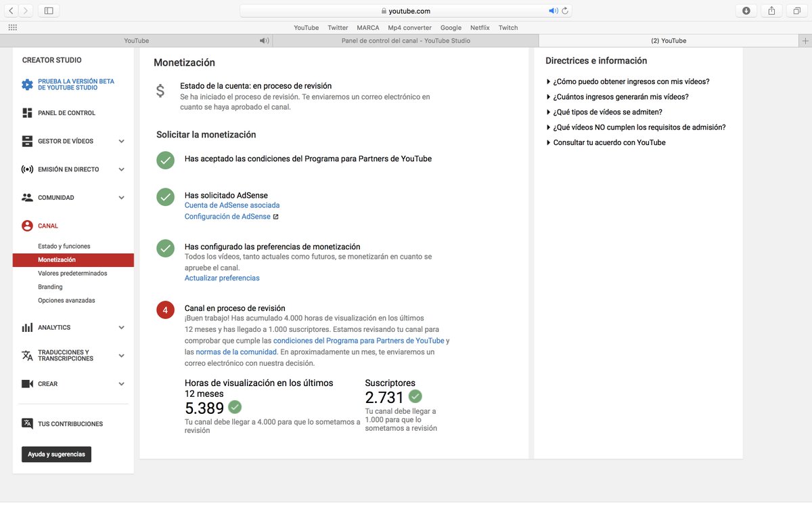Screen dimensions: 812x508
Task: Open the Share button in Safari toolbar
Action: tap(771, 11)
